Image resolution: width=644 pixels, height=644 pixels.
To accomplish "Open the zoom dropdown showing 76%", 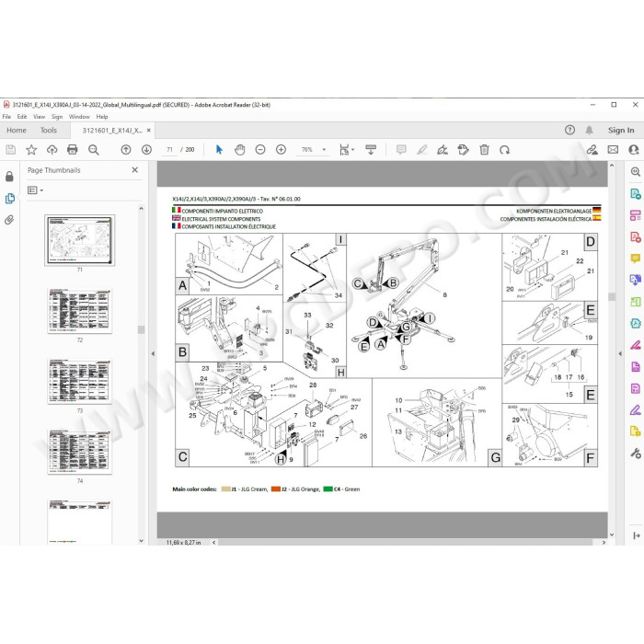I will tap(314, 150).
